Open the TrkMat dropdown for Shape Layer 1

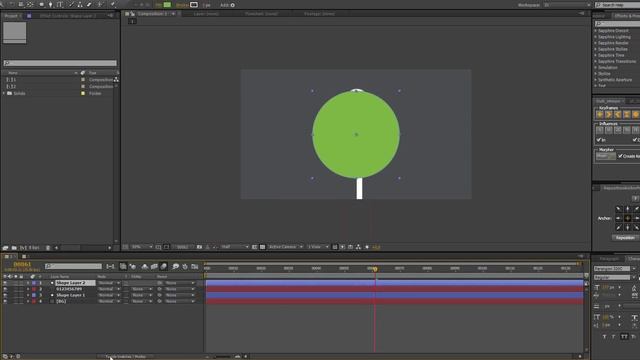tap(142, 295)
